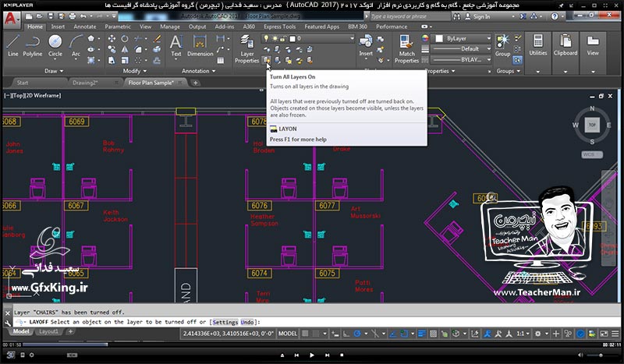Click the Copy tool in Modify panel
This screenshot has width=624, height=364.
(112, 49)
